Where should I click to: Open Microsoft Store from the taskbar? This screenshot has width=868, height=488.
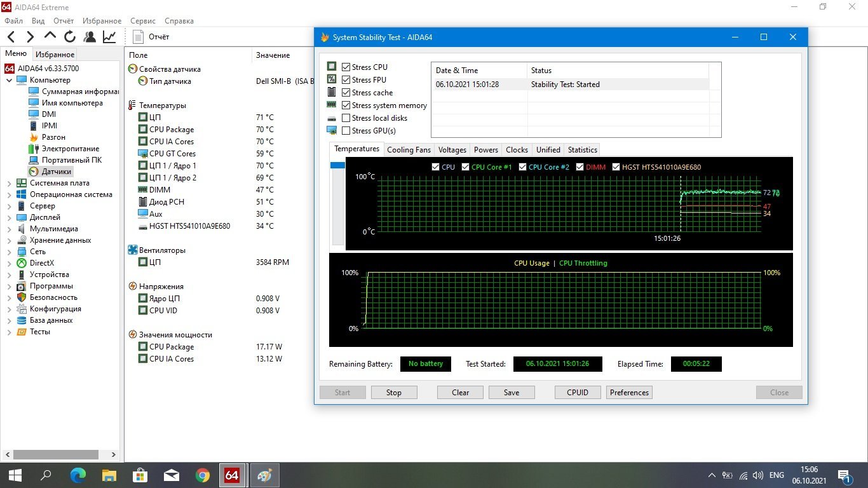pos(140,475)
